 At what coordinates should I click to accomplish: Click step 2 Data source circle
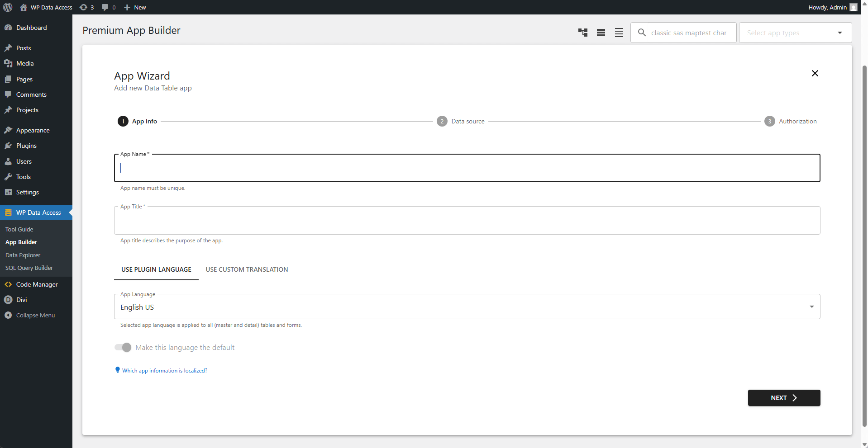coord(442,121)
